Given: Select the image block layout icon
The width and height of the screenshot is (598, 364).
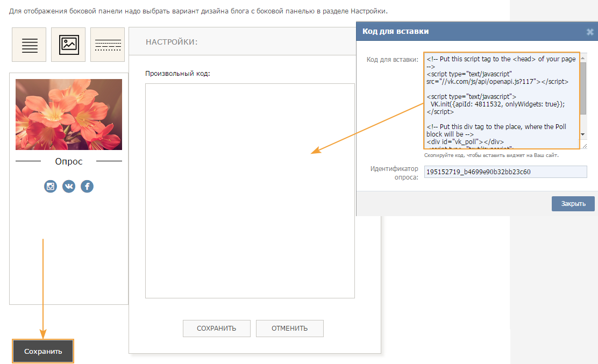Looking at the screenshot, I should [68, 45].
